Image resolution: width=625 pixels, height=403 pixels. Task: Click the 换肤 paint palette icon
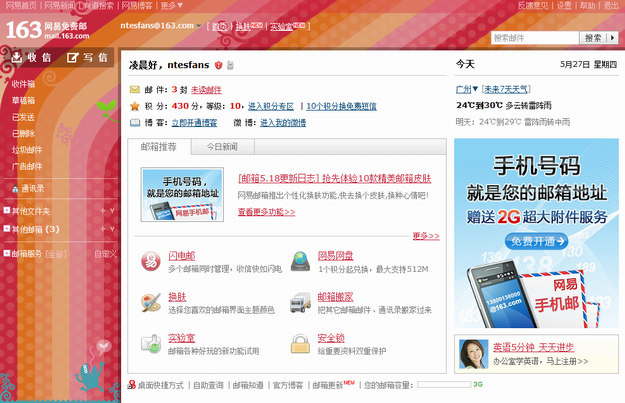(x=151, y=303)
